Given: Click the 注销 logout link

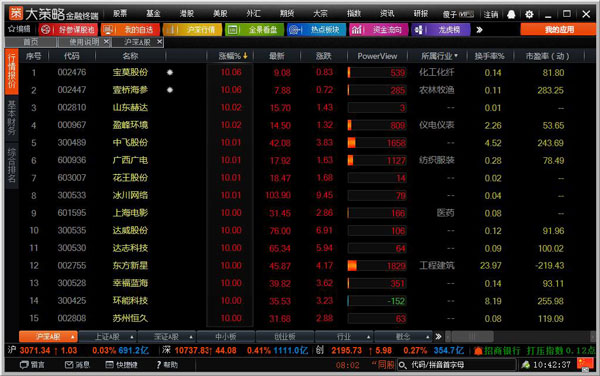Looking at the screenshot, I should [491, 15].
